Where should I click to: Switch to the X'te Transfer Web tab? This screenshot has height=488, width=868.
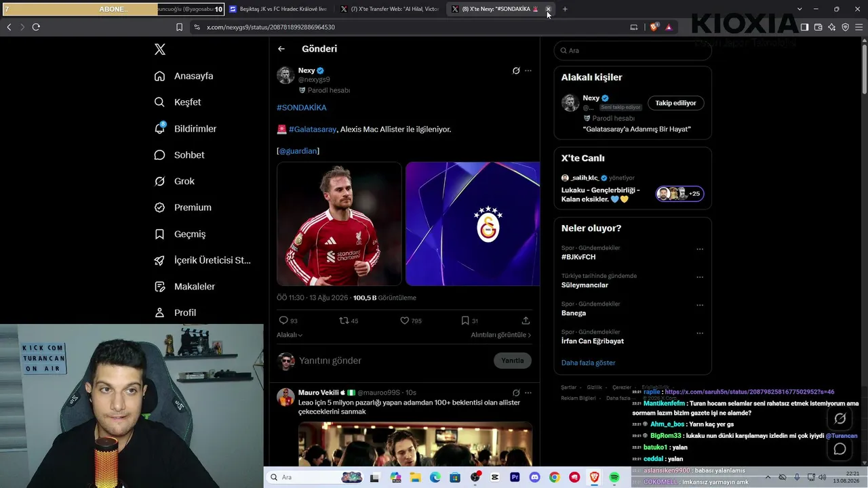tap(390, 9)
